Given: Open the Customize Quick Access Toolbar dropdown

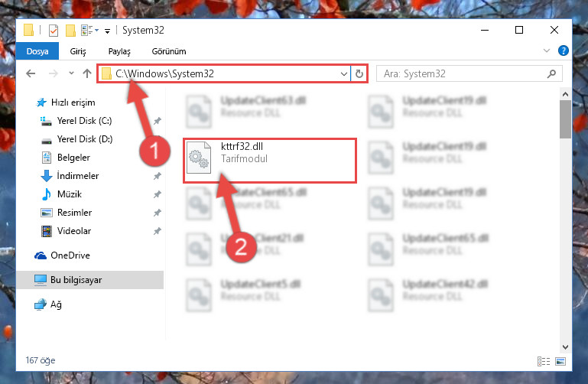Looking at the screenshot, I should click(107, 31).
